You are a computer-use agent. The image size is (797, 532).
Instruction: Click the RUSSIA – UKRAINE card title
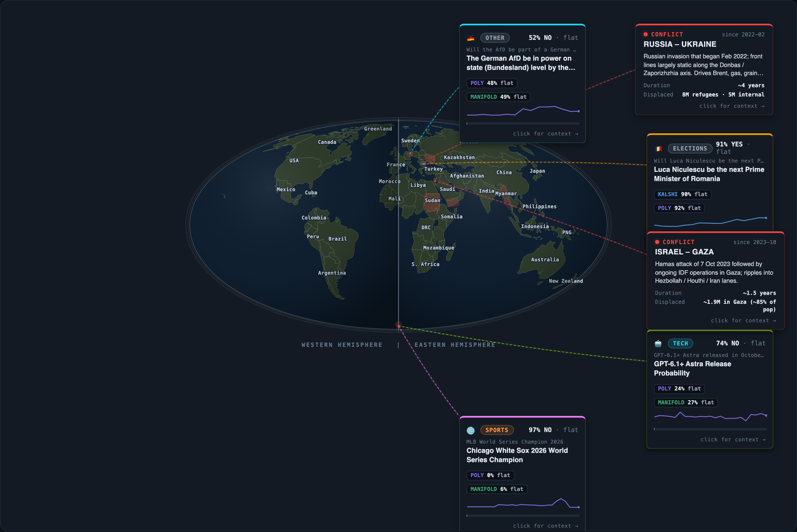680,44
